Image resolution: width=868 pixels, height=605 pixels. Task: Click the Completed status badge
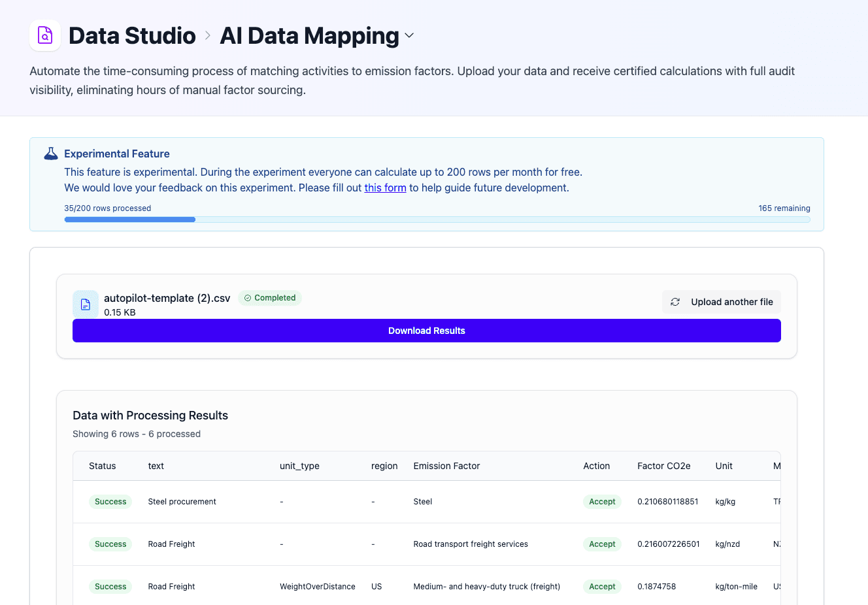pos(270,298)
